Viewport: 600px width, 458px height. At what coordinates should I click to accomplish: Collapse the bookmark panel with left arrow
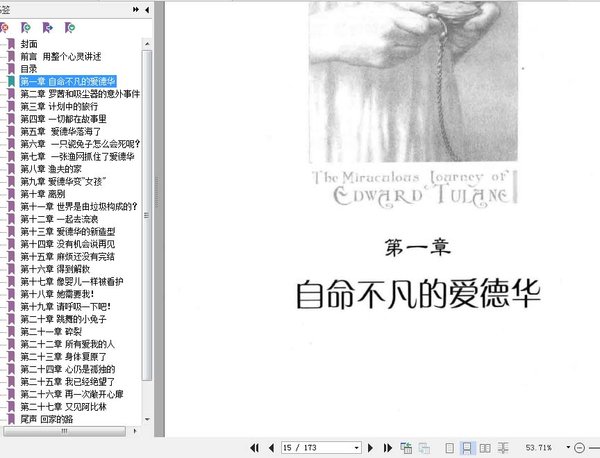(147, 10)
